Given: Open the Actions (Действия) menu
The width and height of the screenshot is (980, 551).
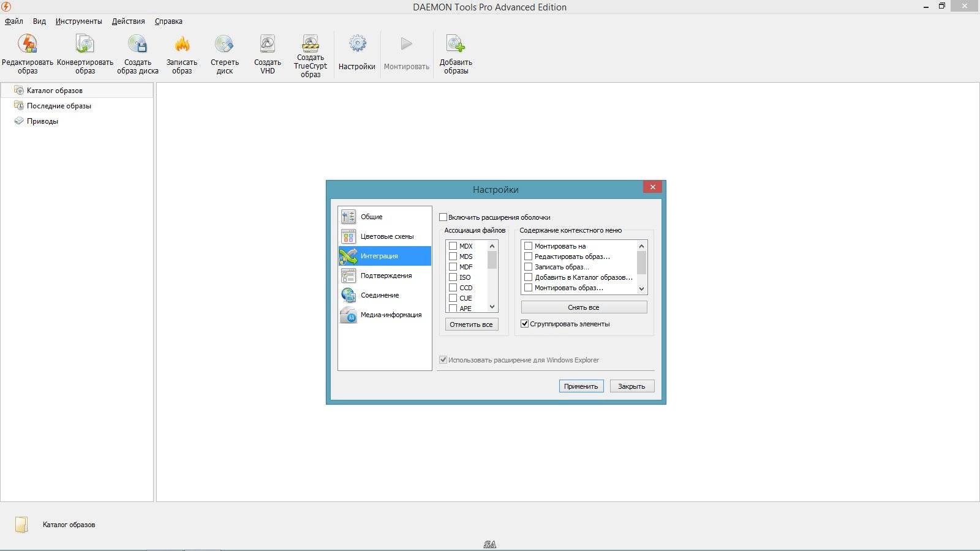Looking at the screenshot, I should [128, 21].
